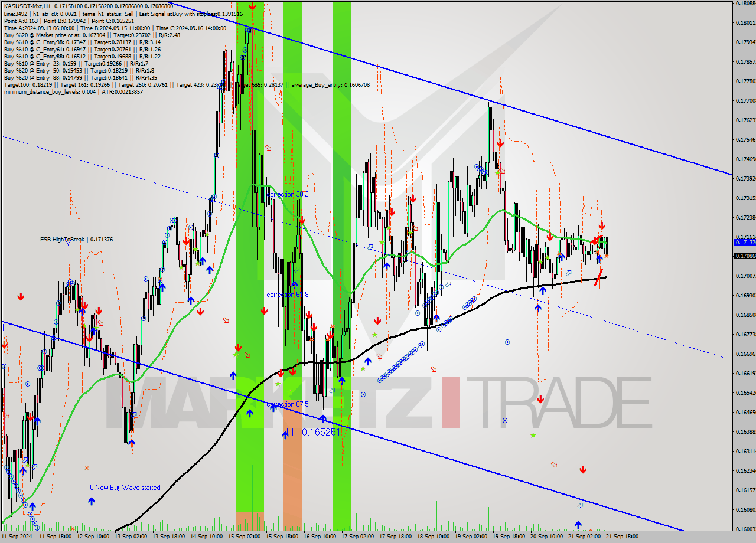Click the '21 Sep 18:00' time label
The image size is (756, 543).
621,537
